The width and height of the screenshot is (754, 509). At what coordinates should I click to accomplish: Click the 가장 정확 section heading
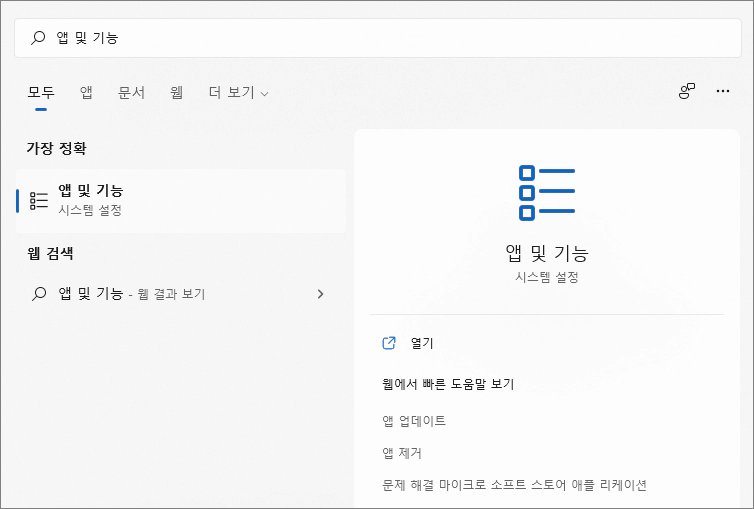coord(57,148)
